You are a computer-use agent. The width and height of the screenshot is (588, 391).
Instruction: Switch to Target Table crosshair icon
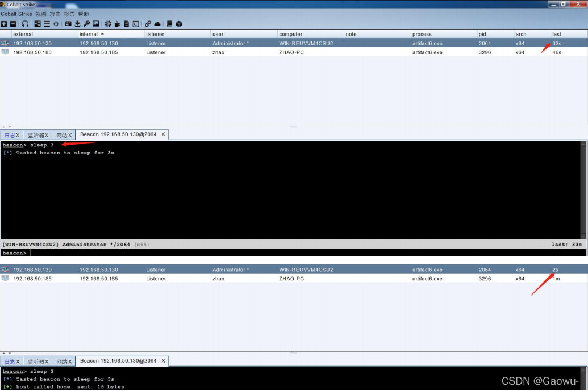click(x=56, y=24)
